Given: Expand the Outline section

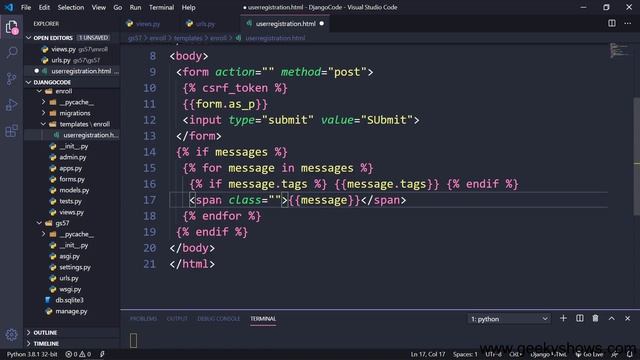Looking at the screenshot, I should point(72,333).
